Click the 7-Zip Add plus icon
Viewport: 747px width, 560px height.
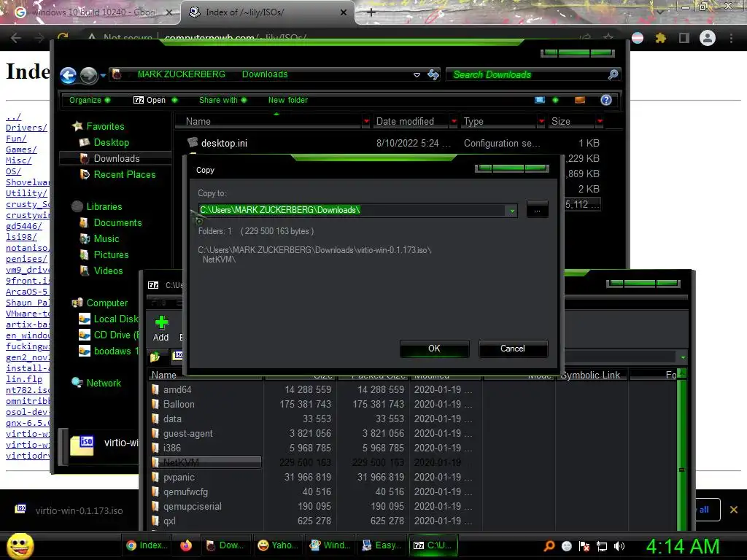pyautogui.click(x=161, y=322)
